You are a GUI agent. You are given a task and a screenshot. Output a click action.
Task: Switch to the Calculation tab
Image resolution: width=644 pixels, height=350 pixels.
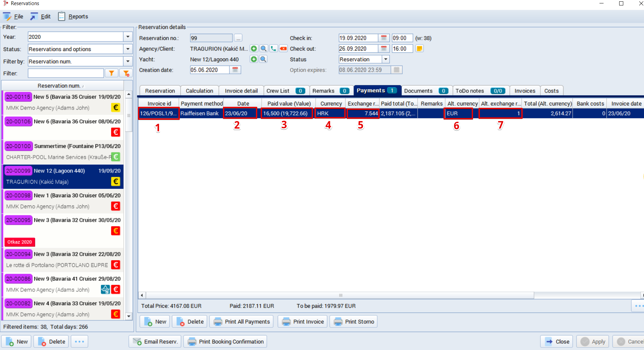(199, 91)
